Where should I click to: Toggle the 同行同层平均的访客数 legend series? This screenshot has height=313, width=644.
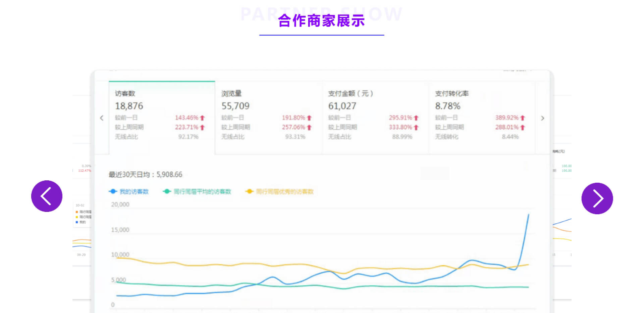[197, 191]
